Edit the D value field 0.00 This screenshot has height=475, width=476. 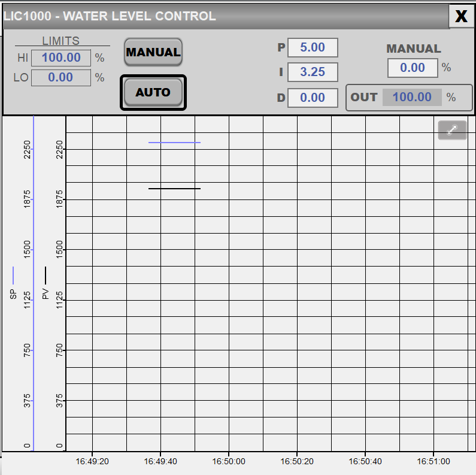pyautogui.click(x=313, y=98)
